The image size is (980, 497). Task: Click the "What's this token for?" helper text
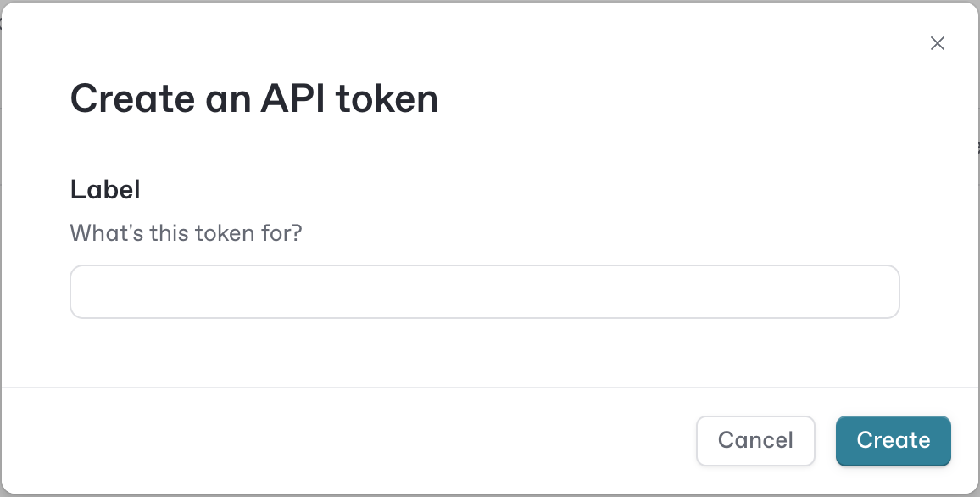pyautogui.click(x=186, y=232)
